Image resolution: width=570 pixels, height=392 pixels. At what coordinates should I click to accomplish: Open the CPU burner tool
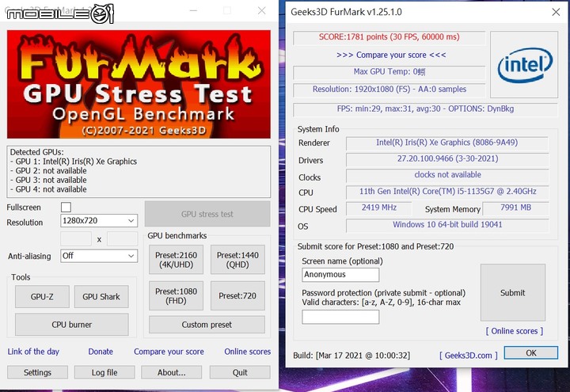[71, 325]
